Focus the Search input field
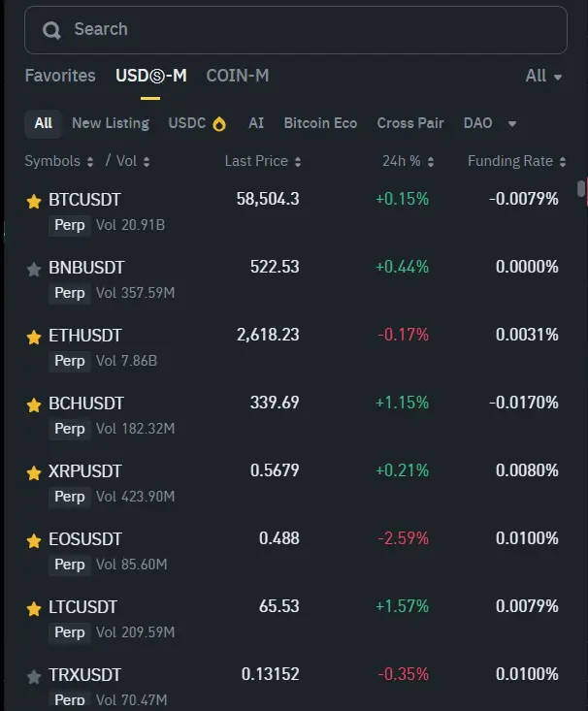The height and width of the screenshot is (711, 588). [310, 30]
